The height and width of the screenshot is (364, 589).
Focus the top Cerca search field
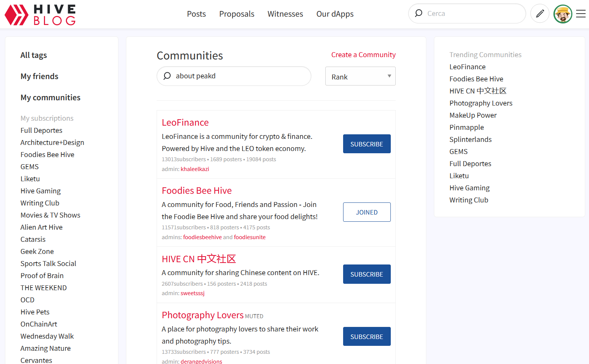[467, 14]
